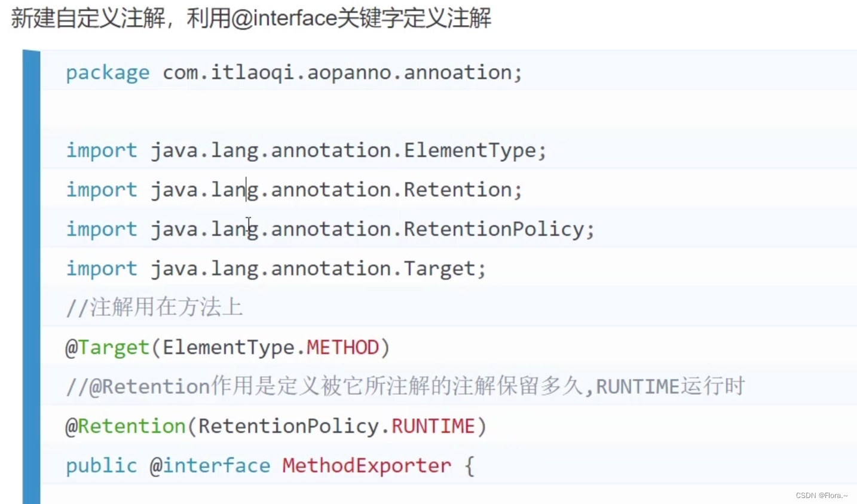Viewport: 857px width, 504px height.
Task: Click the import java.lang.annotation.Retention; line
Action: [x=294, y=190]
